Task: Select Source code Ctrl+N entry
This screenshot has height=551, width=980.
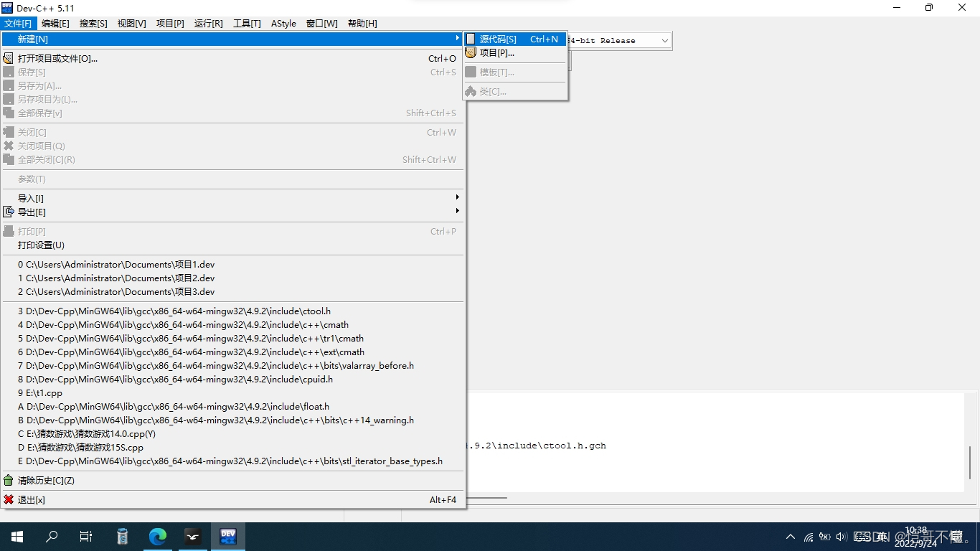Action: 515,39
